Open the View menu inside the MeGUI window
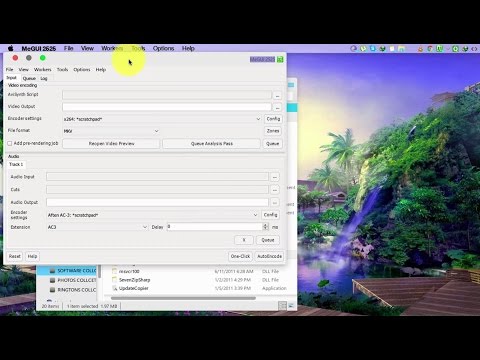Screen dimensions: 480x360 [x=23, y=70]
